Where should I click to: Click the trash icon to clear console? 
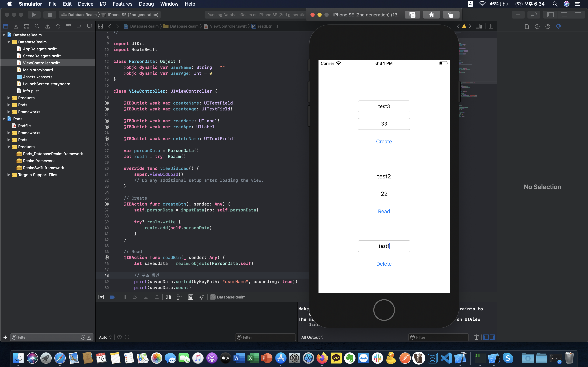coord(476,337)
